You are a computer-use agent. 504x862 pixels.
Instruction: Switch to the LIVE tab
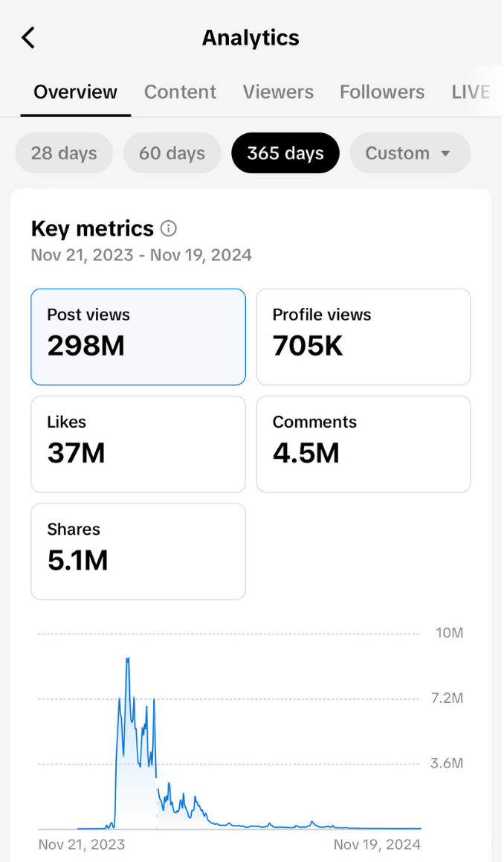471,92
